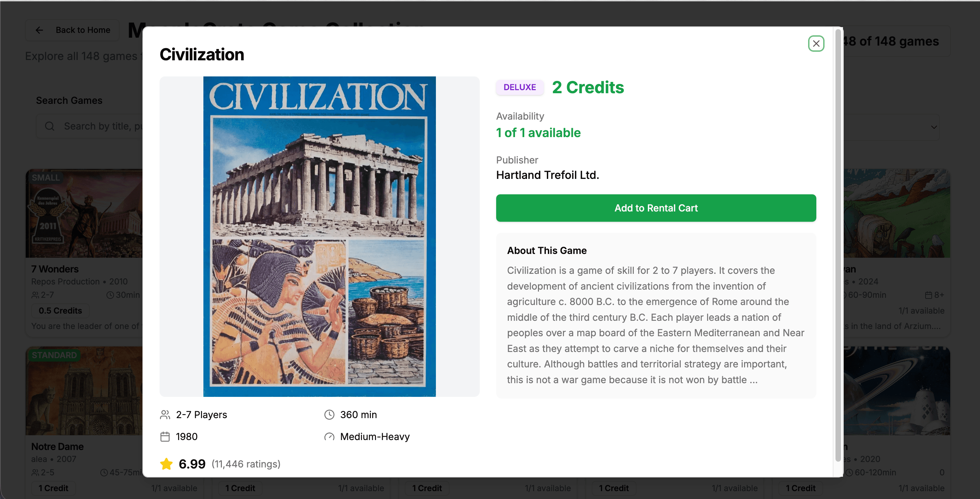This screenshot has width=980, height=499.
Task: Click the (11,446 ratings) count
Action: (x=246, y=464)
